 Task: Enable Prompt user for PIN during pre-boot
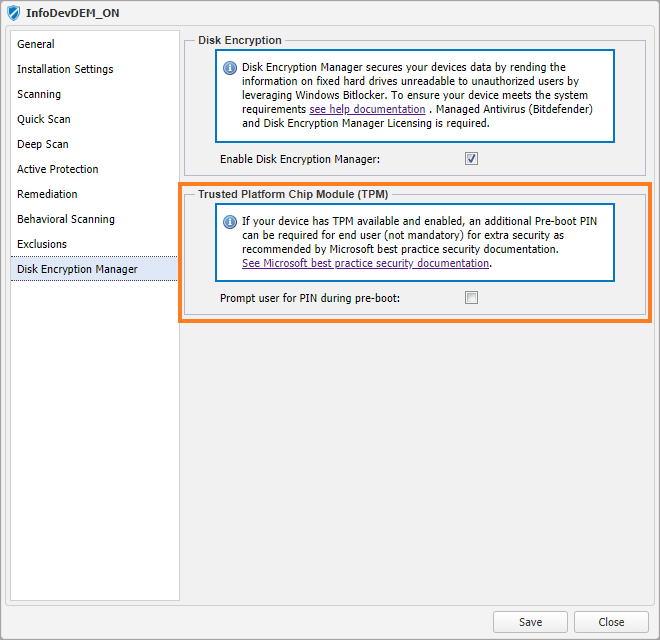click(x=471, y=298)
